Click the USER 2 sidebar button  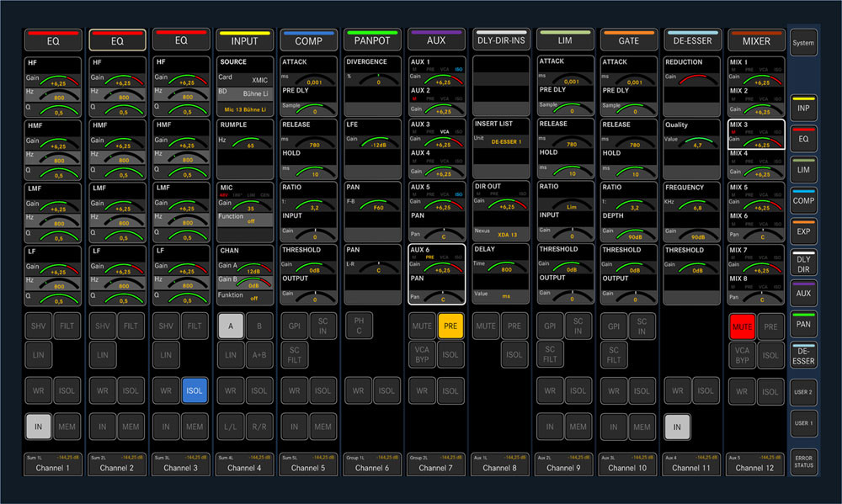(x=803, y=392)
